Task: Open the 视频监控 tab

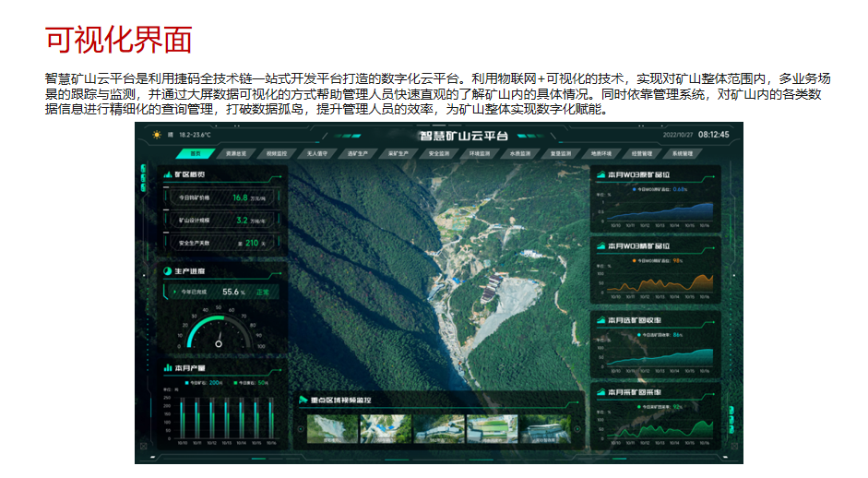Action: click(x=276, y=153)
